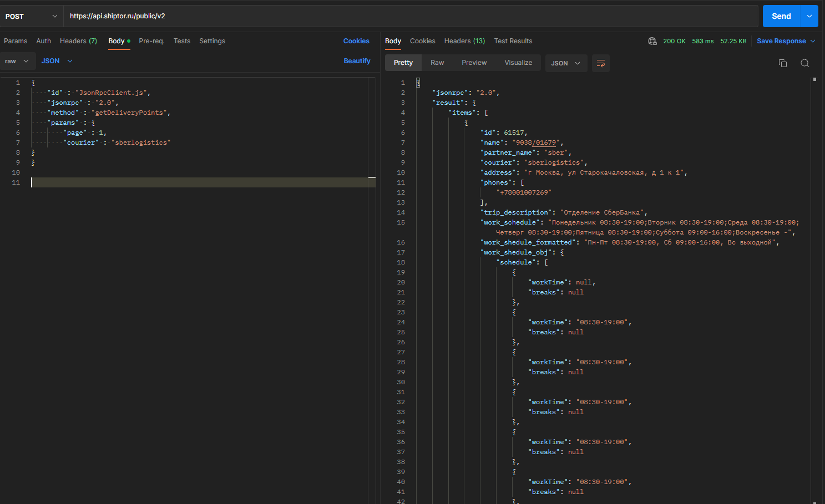Expand the POST method dropdown
This screenshot has width=825, height=504.
click(32, 16)
